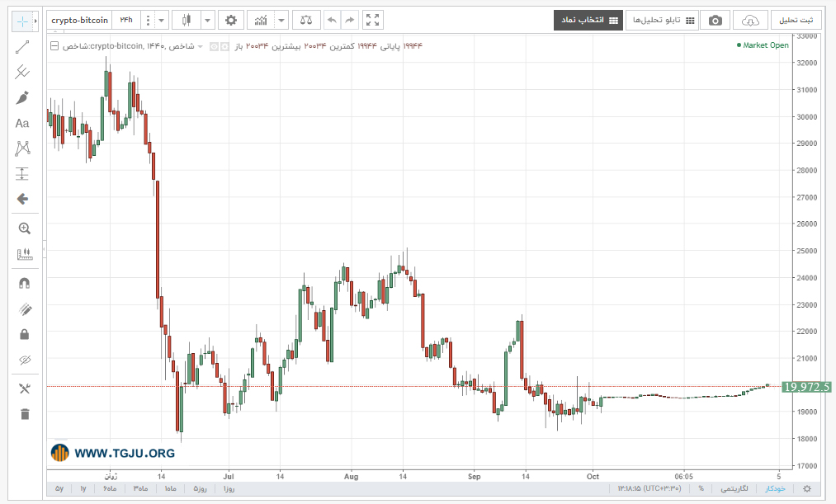Viewport: 836px width, 504px height.
Task: Expand the indicators dropdown arrow
Action: pos(281,21)
